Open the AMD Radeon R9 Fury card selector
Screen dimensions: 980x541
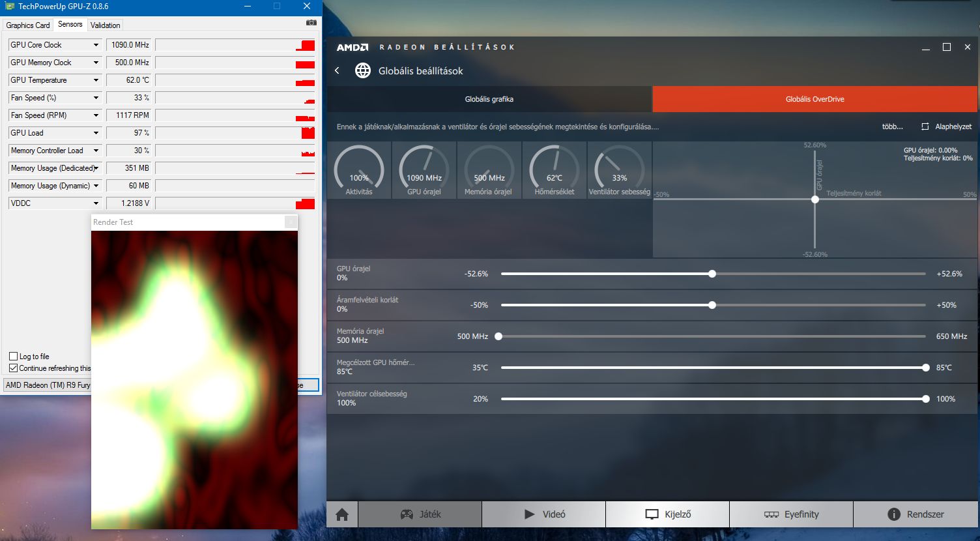[x=48, y=385]
